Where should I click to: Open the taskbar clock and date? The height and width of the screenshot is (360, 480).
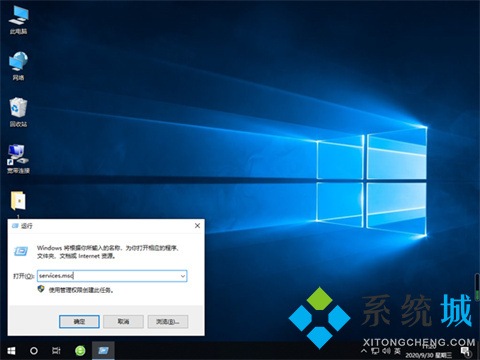coord(429,352)
